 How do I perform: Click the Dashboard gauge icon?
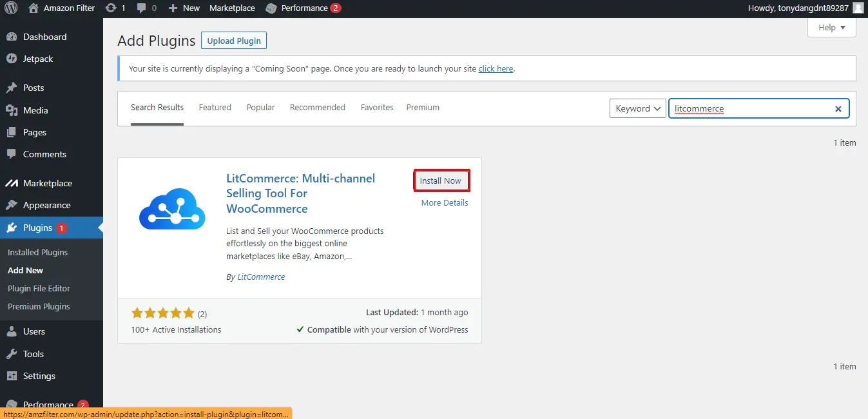tap(12, 37)
